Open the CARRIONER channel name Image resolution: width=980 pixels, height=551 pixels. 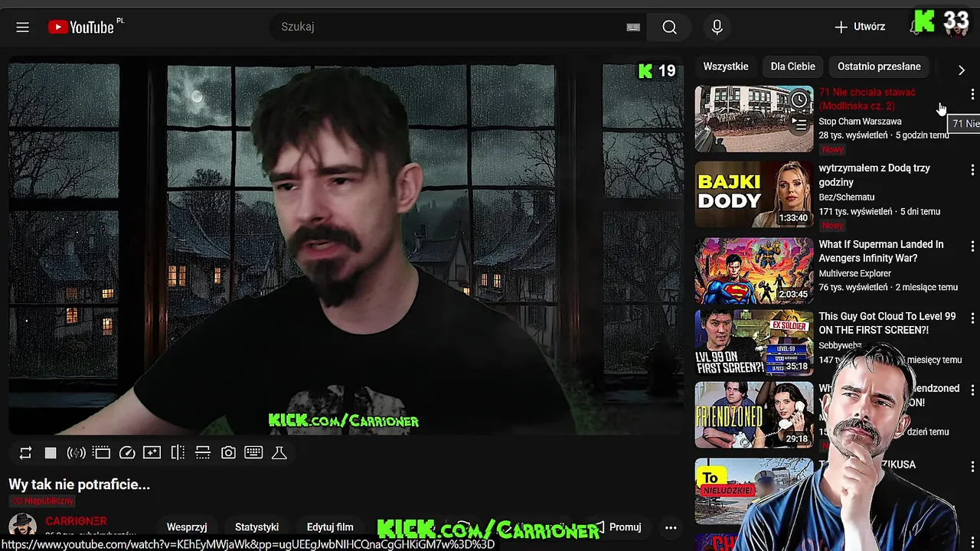coord(76,521)
